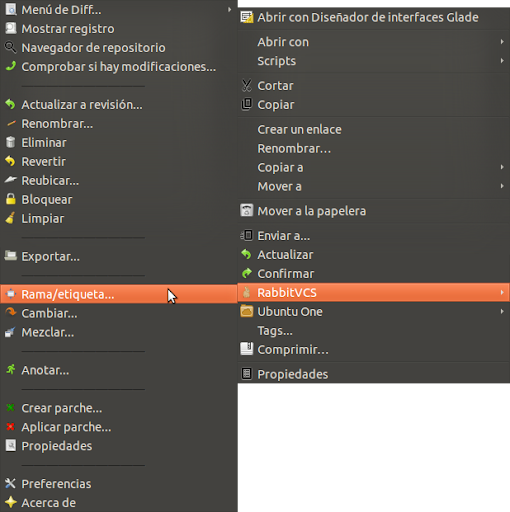Image resolution: width=510 pixels, height=512 pixels.
Task: Click the magnifier icon for Navegador de repositorio
Action: 11,47
